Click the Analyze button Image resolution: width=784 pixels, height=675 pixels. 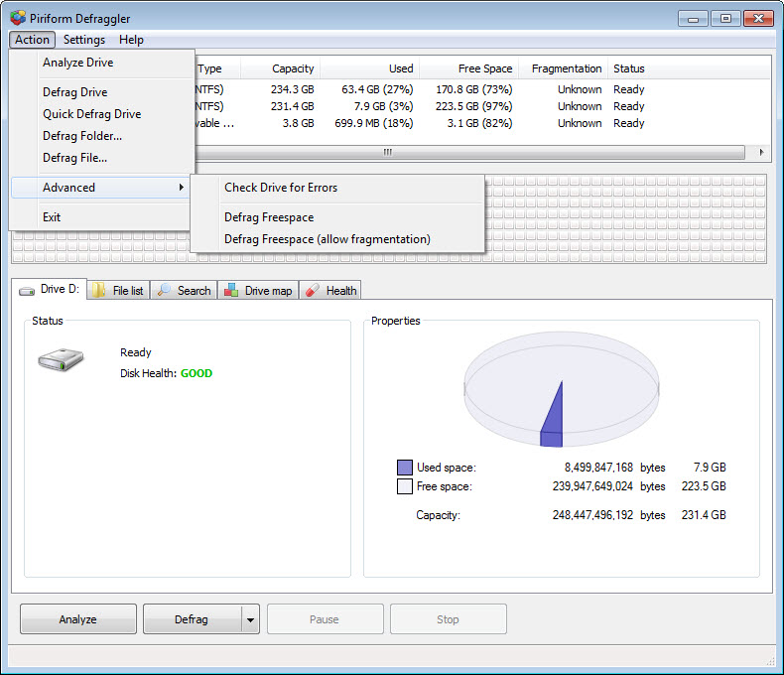[78, 619]
